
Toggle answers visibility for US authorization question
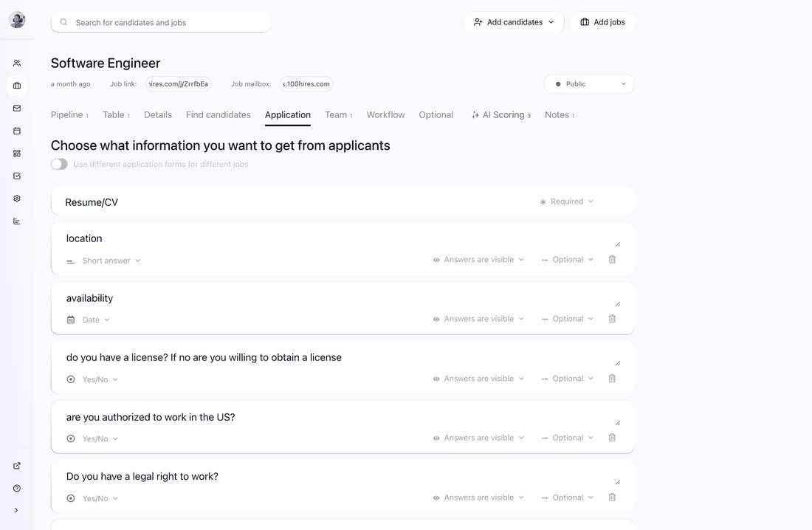click(478, 438)
